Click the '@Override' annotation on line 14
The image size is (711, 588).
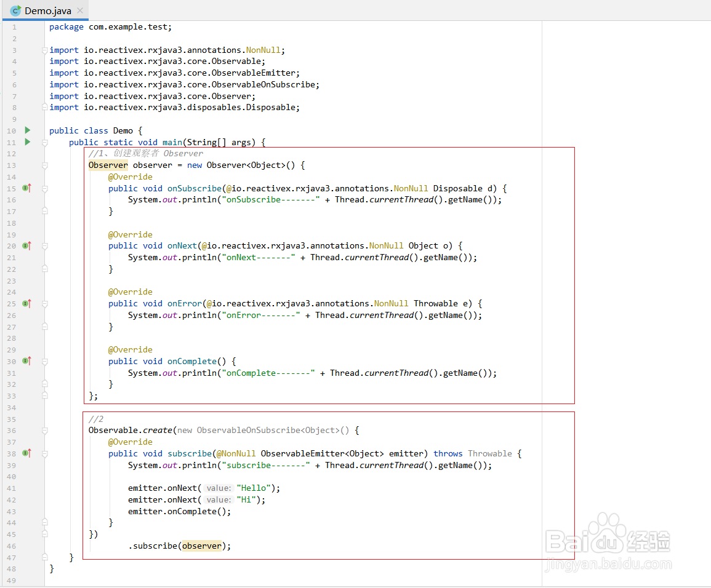pos(130,177)
